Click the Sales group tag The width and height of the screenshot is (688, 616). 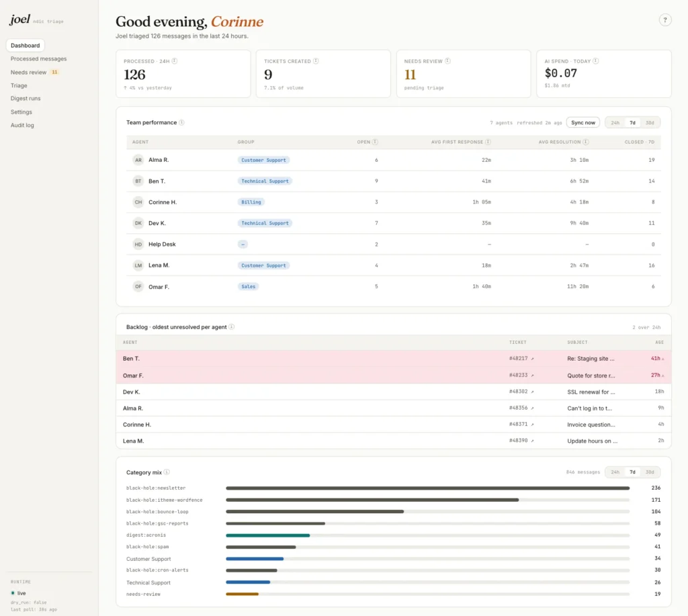click(249, 286)
